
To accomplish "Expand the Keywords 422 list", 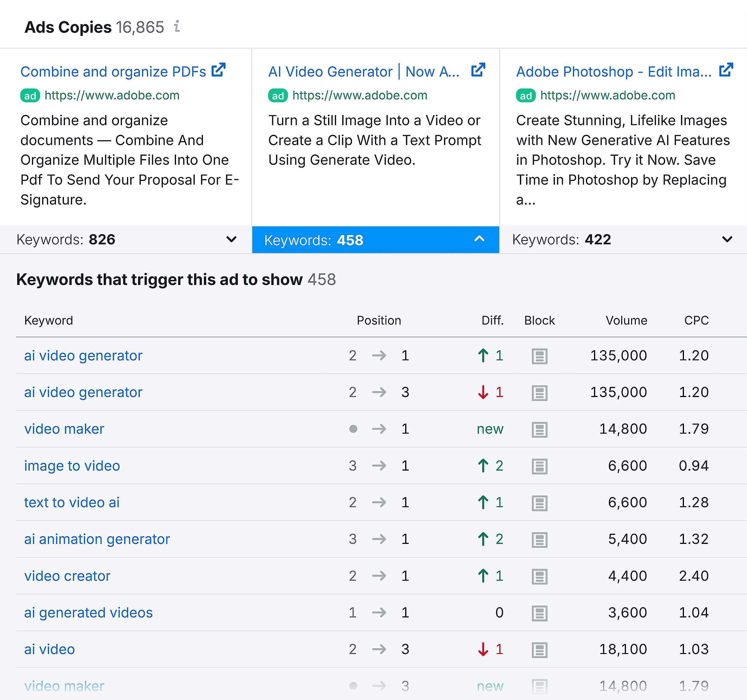I will click(x=727, y=240).
